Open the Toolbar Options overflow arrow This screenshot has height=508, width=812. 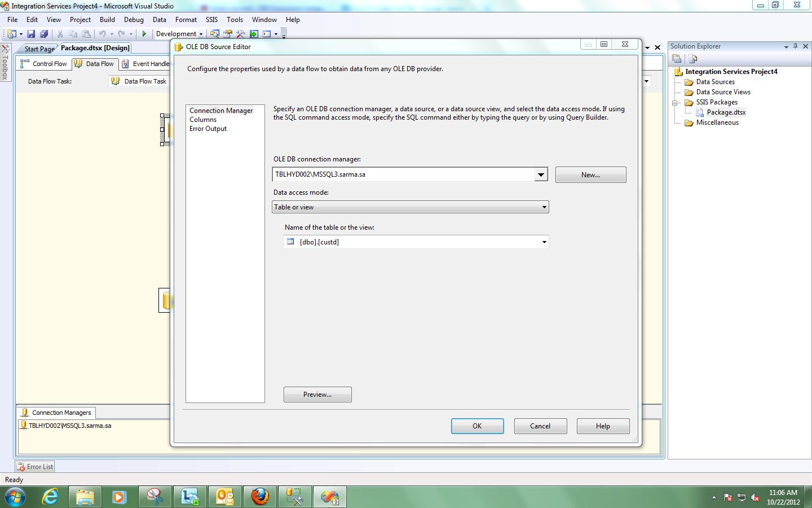tap(284, 34)
